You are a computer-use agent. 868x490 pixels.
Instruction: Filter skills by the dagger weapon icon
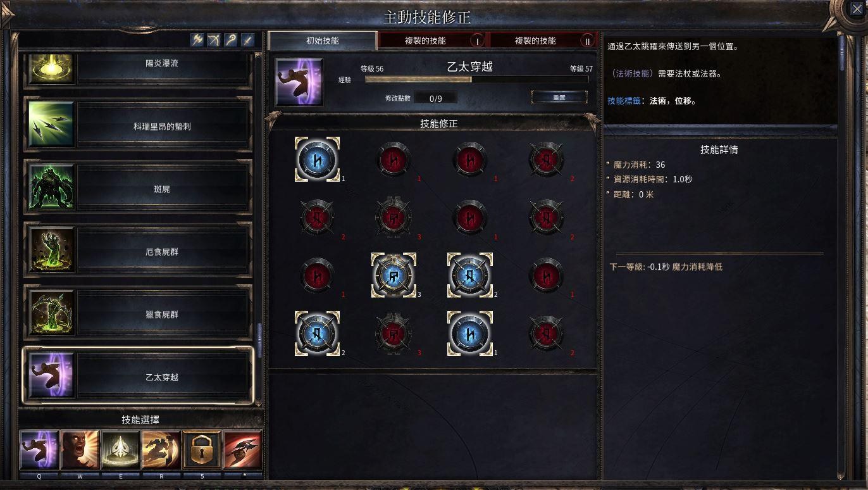click(x=247, y=39)
